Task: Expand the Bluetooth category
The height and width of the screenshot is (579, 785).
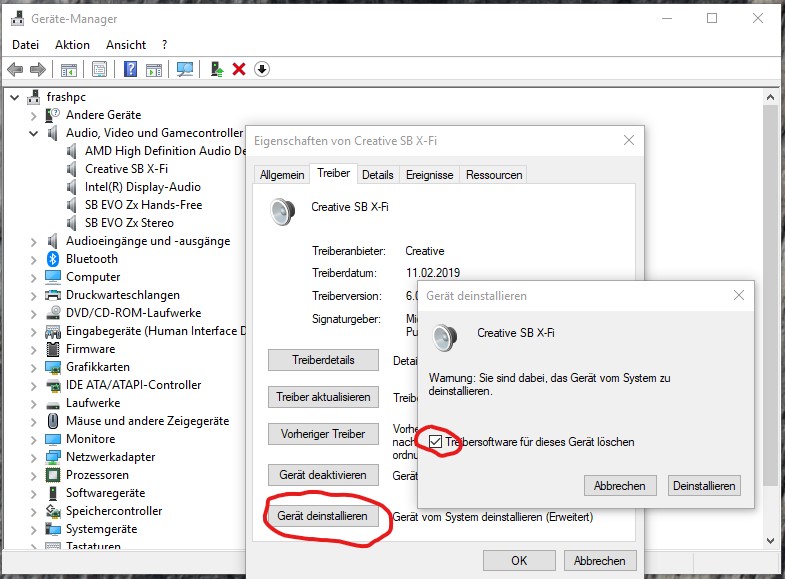Action: tap(34, 260)
